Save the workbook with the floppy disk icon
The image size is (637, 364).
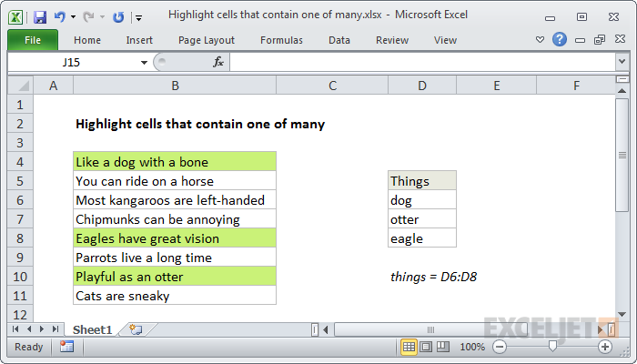[x=40, y=17]
